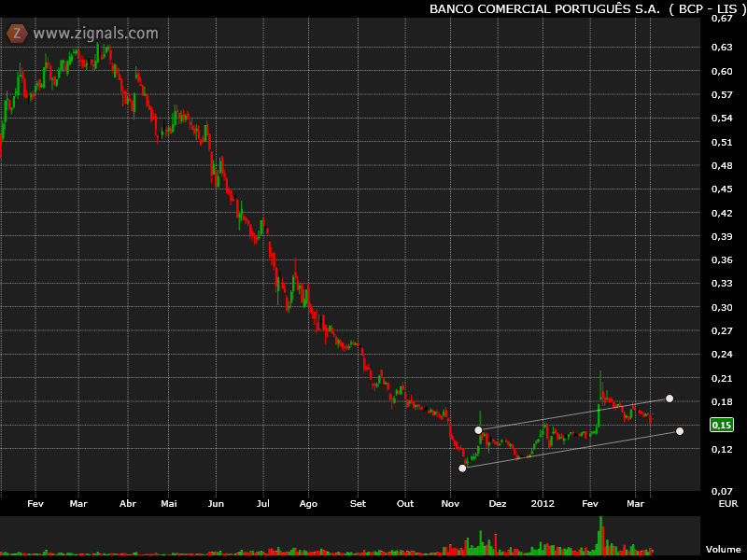Click the 0,63 price axis label
The width and height of the screenshot is (747, 560).
tap(722, 48)
